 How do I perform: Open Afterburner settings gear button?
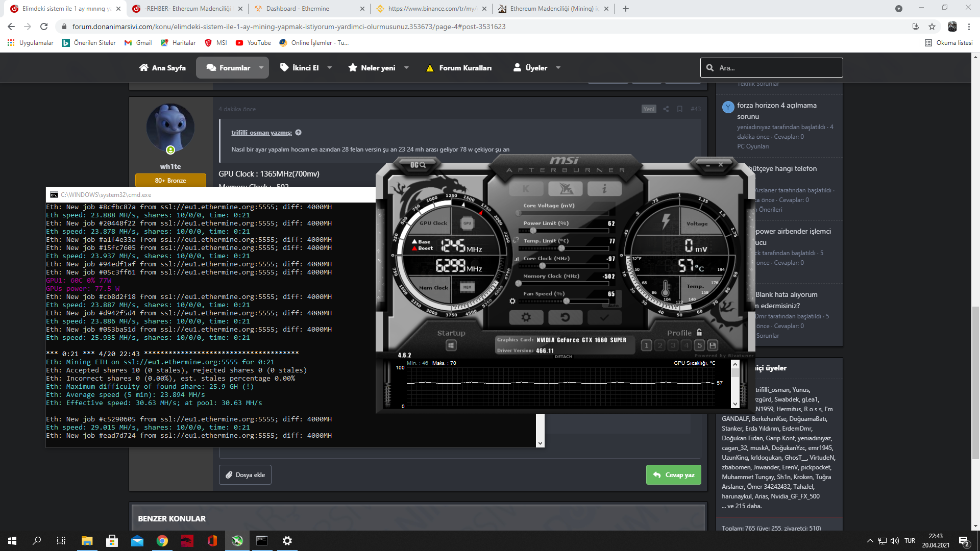526,317
